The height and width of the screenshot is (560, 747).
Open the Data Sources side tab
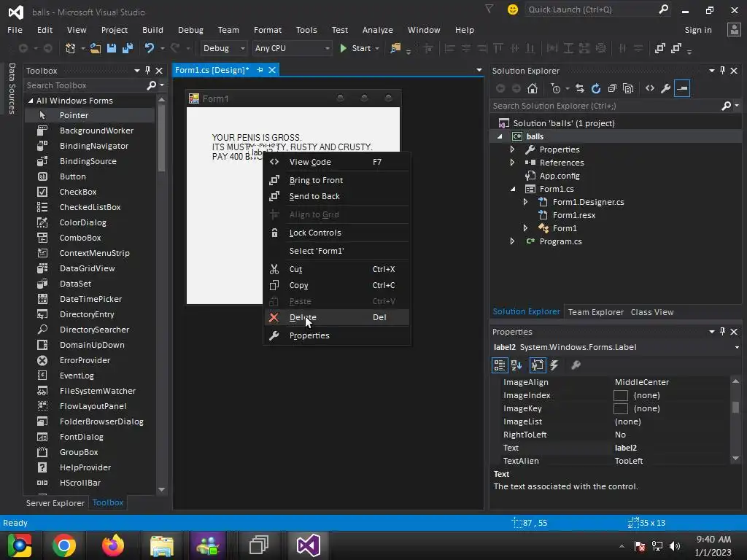[12, 88]
